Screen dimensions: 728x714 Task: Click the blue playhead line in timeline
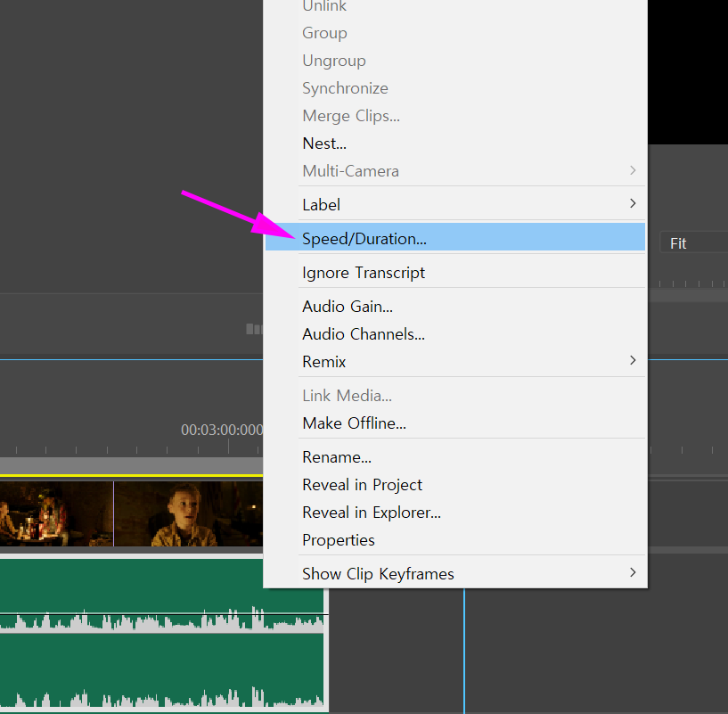[x=464, y=651]
